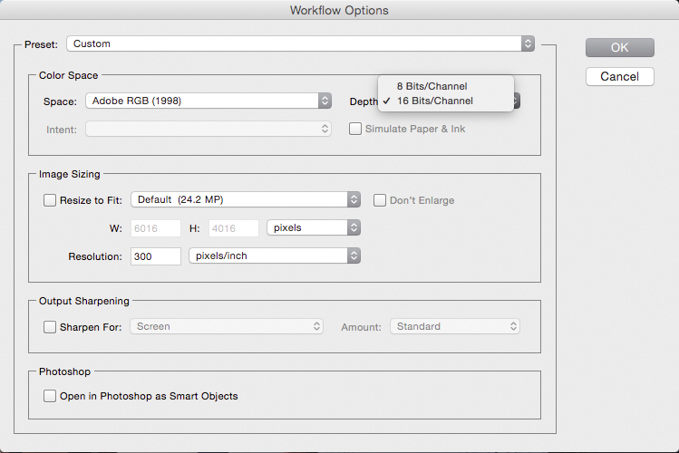679x453 pixels.
Task: Open the Default (24.2 MP) size dropdown
Action: tap(246, 200)
